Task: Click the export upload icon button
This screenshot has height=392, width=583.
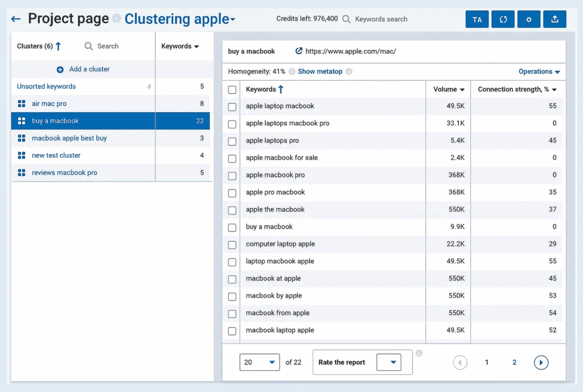Action: click(x=555, y=19)
